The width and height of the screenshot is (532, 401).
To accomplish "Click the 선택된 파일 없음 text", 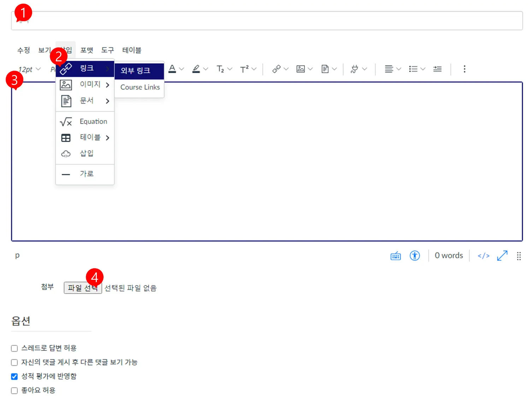I will pos(130,288).
